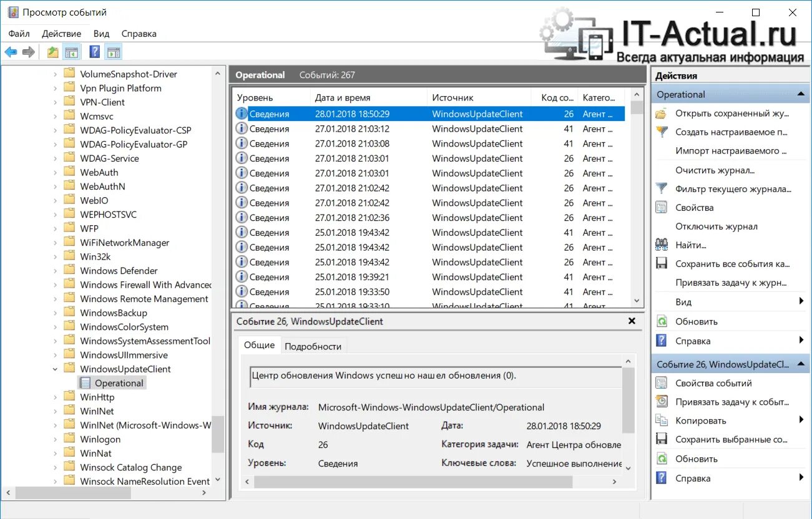
Task: Click the binoculars icon next to Найти
Action: [x=662, y=245]
